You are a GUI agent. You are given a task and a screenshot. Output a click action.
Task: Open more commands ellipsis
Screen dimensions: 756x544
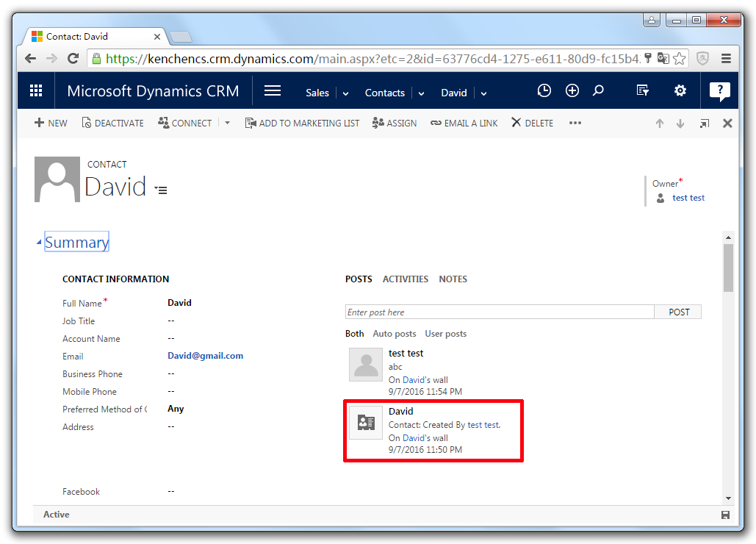[x=575, y=123]
